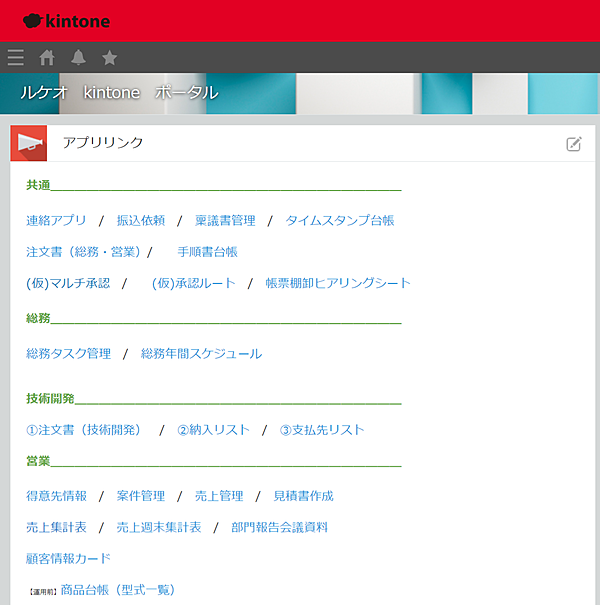The height and width of the screenshot is (605, 600).
Task: Open the ③支払先リスト link
Action: [322, 429]
